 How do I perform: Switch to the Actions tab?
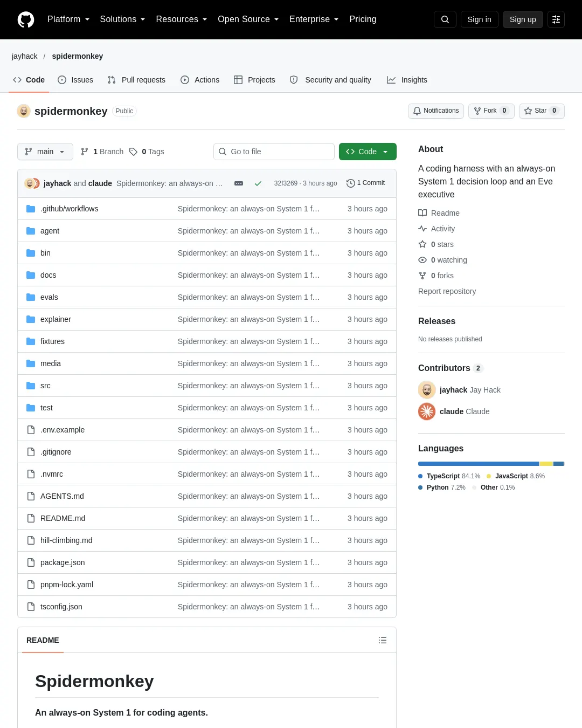coord(200,80)
